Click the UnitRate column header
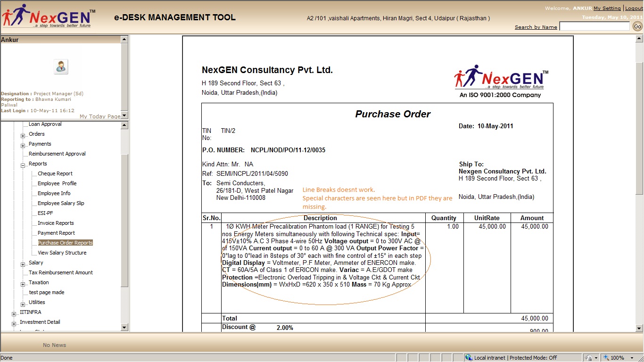This screenshot has width=644, height=362. tap(487, 218)
